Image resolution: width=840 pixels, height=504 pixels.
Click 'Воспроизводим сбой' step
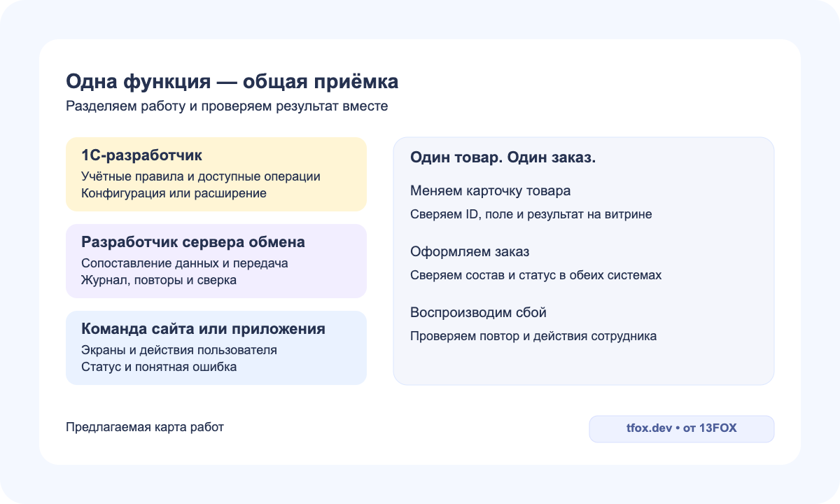pos(478,312)
